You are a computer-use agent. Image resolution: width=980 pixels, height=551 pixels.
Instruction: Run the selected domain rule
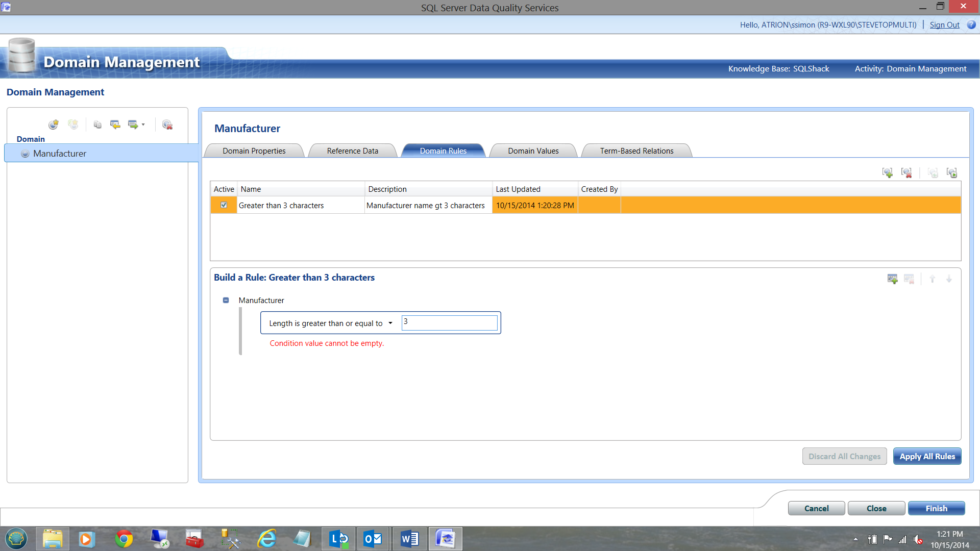952,173
